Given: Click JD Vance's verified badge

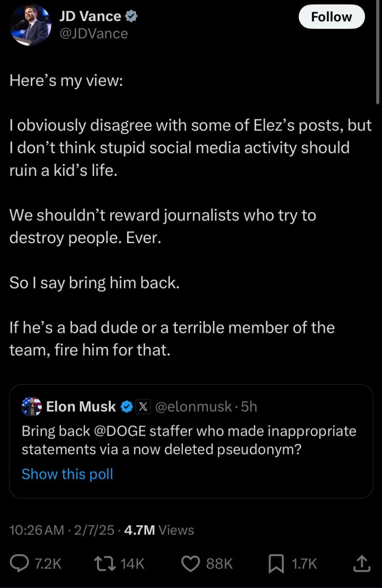Looking at the screenshot, I should click(130, 15).
